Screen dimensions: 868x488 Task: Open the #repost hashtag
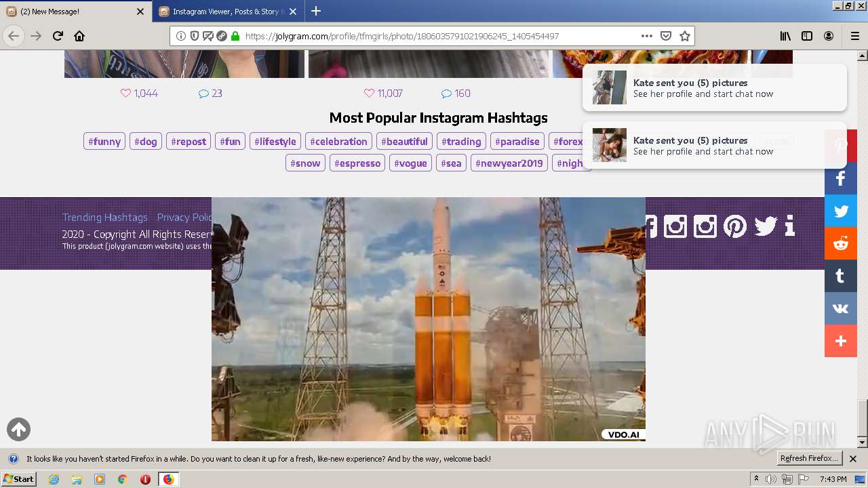click(x=189, y=142)
